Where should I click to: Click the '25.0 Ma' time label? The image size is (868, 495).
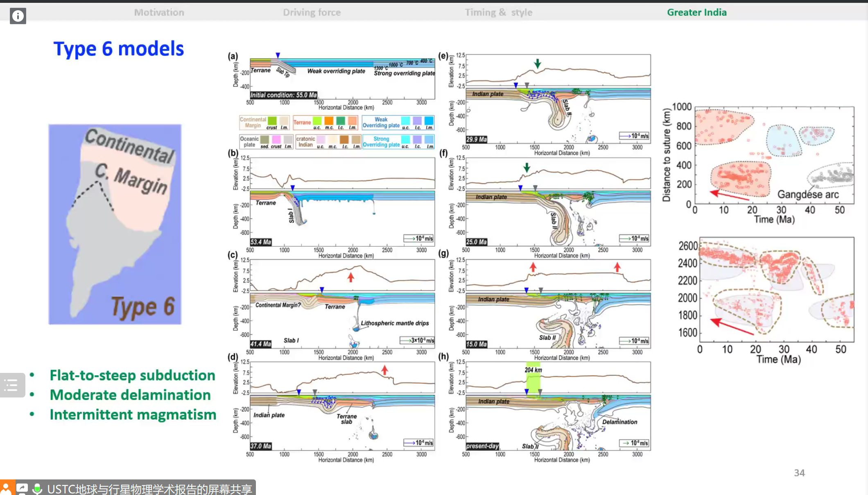pyautogui.click(x=477, y=242)
